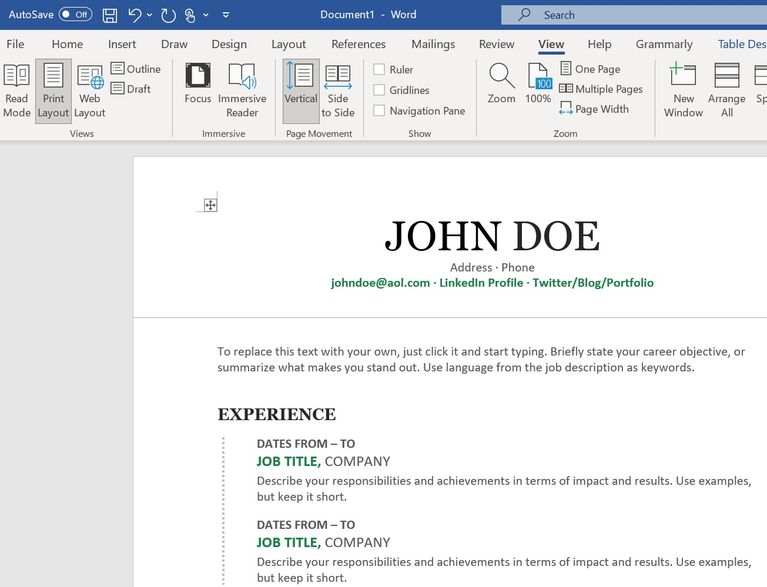Open the Table Design tab

(742, 44)
